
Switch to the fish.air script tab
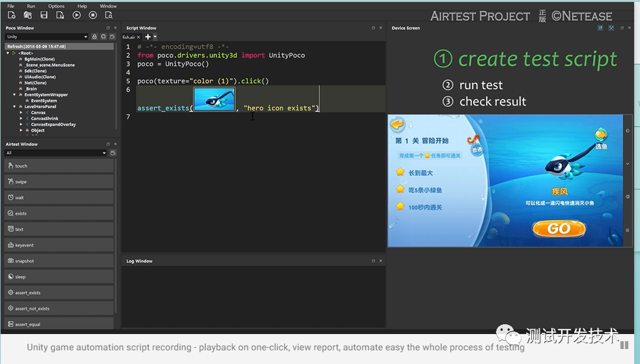click(129, 37)
